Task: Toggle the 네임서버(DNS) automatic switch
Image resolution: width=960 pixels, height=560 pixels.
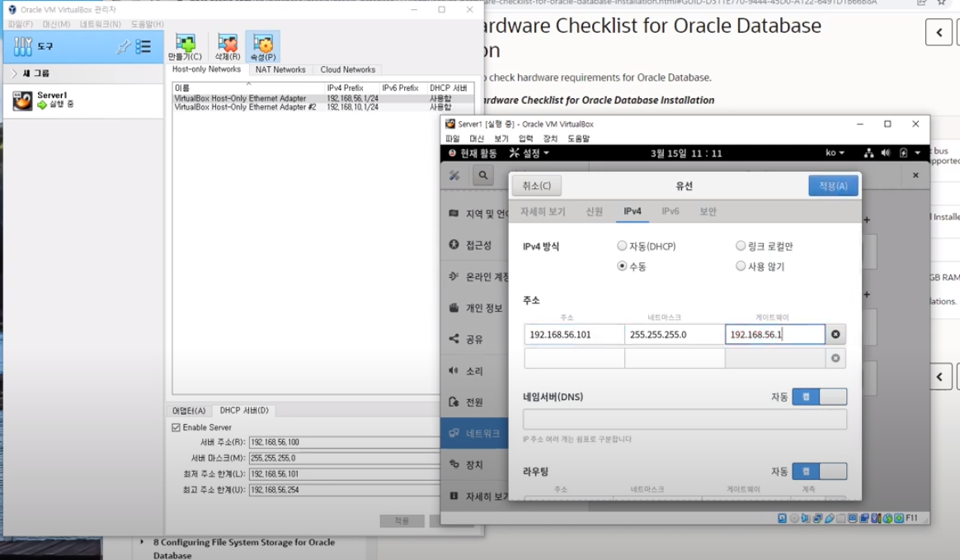Action: (x=819, y=398)
